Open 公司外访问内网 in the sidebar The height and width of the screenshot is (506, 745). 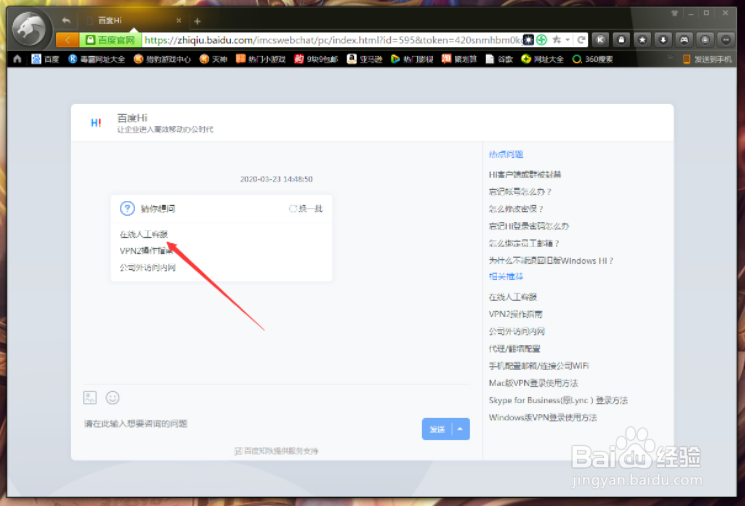click(x=516, y=331)
